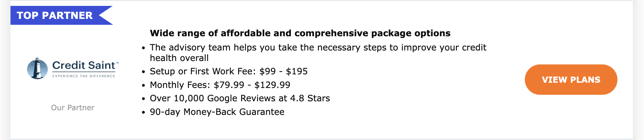Click the word PLANS in the orange button
Image resolution: width=644 pixels, height=140 pixels.
coord(585,80)
